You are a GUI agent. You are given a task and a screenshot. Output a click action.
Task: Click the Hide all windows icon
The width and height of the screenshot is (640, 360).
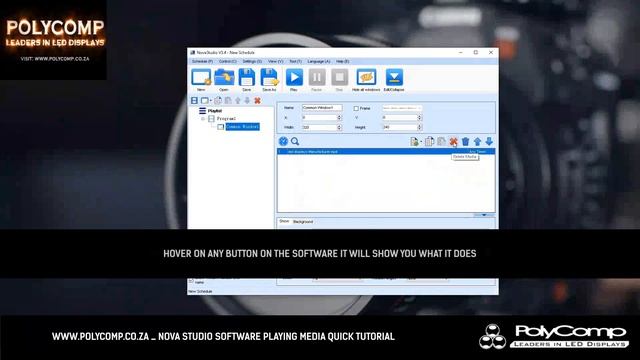pos(366,78)
